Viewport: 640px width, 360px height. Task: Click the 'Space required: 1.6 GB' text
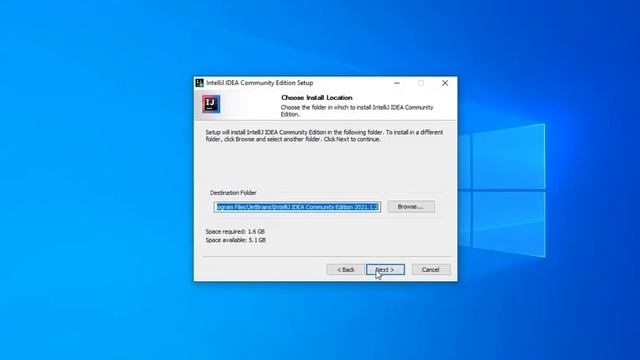point(235,231)
